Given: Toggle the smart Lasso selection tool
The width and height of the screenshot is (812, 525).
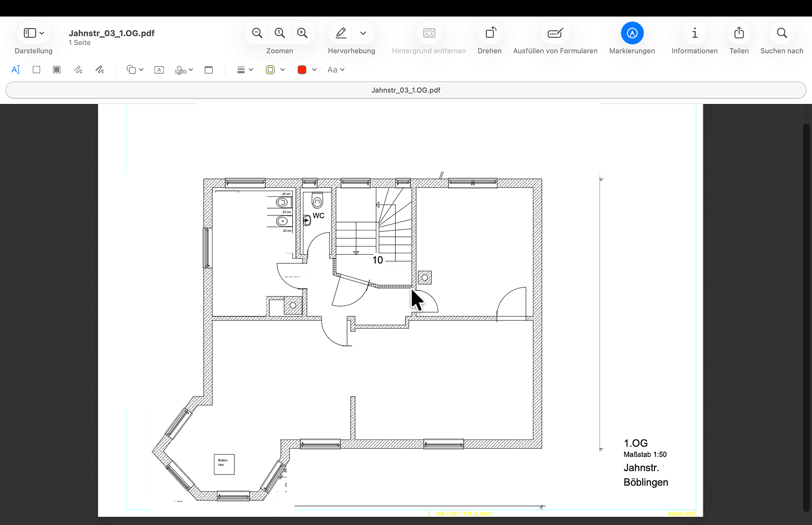Looking at the screenshot, I should pyautogui.click(x=56, y=70).
